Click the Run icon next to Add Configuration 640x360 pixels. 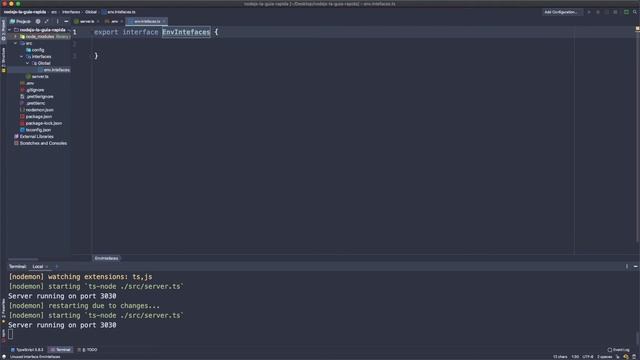coord(589,12)
